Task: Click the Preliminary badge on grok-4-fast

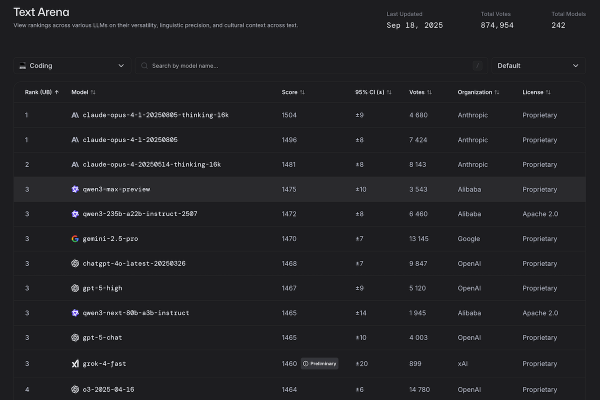Action: (x=320, y=364)
